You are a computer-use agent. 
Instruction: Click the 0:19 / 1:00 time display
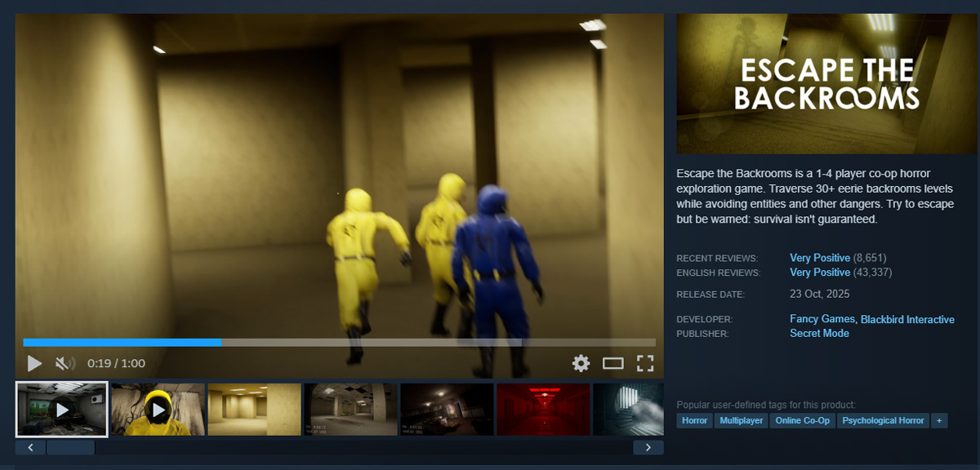[x=117, y=363]
